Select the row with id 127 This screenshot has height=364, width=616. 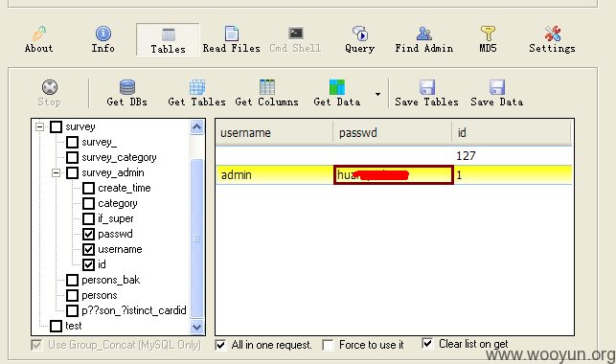[394, 156]
